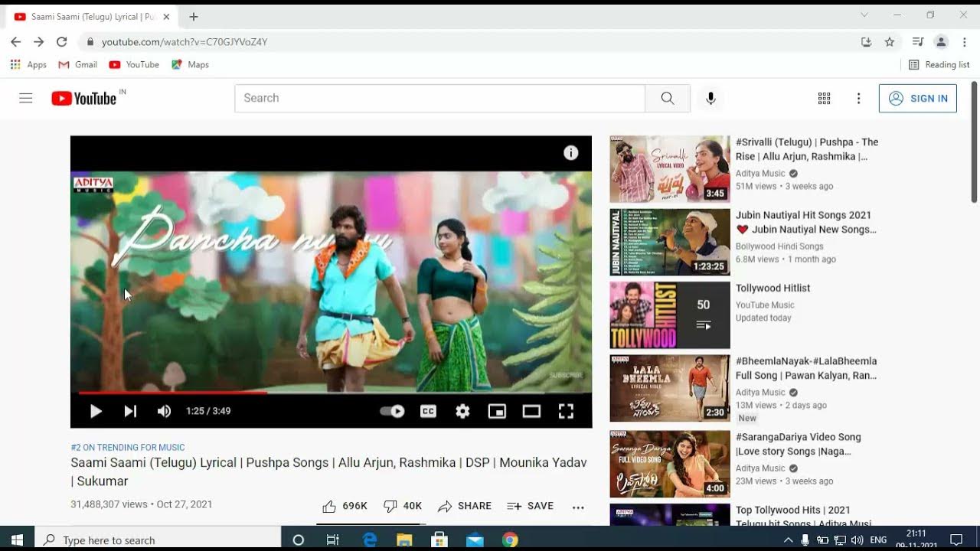Start voice search with the microphone

(x=710, y=98)
